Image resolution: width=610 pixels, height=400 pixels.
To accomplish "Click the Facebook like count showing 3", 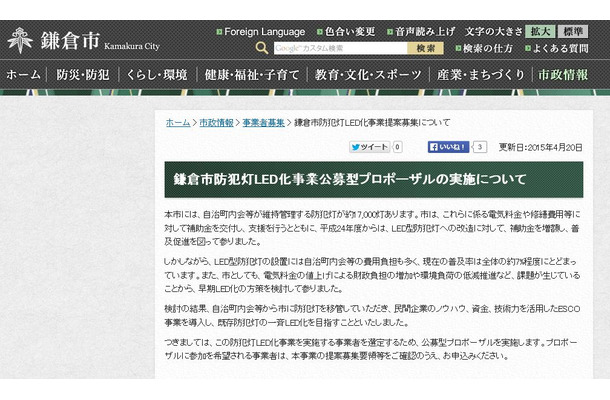I will 480,147.
